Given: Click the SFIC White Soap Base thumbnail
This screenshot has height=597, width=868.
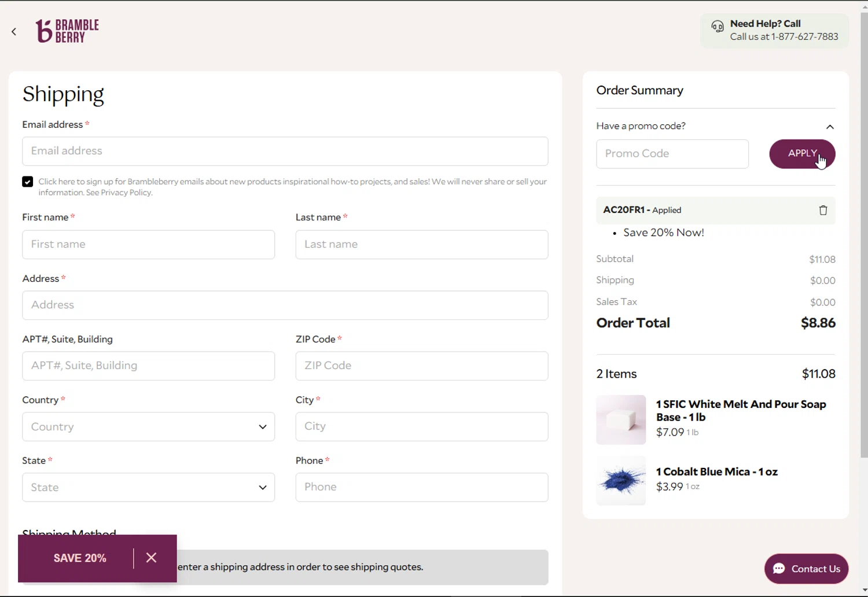Looking at the screenshot, I should [621, 419].
